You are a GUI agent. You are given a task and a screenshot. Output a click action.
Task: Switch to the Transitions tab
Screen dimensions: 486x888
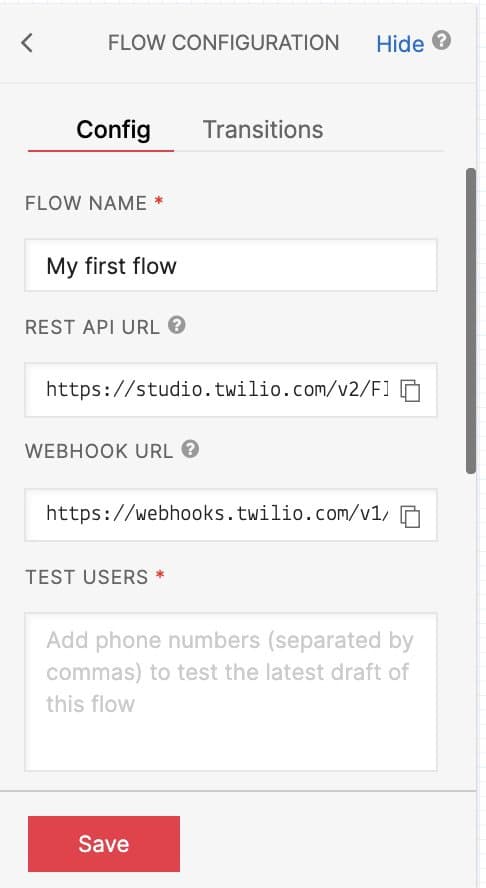click(x=263, y=130)
